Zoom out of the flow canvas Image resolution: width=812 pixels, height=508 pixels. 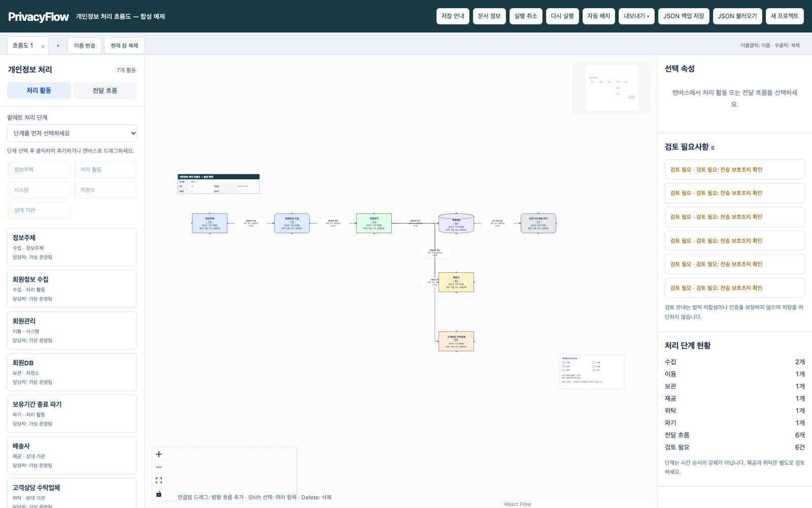159,467
